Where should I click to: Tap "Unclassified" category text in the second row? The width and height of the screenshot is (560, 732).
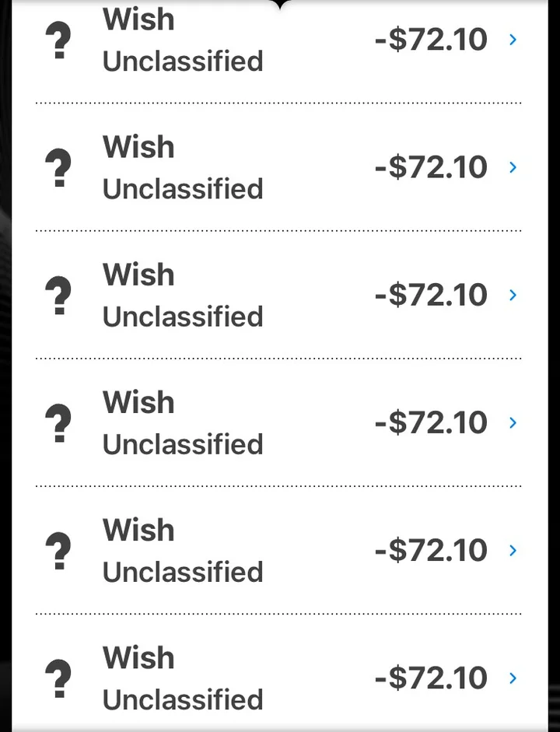click(183, 189)
